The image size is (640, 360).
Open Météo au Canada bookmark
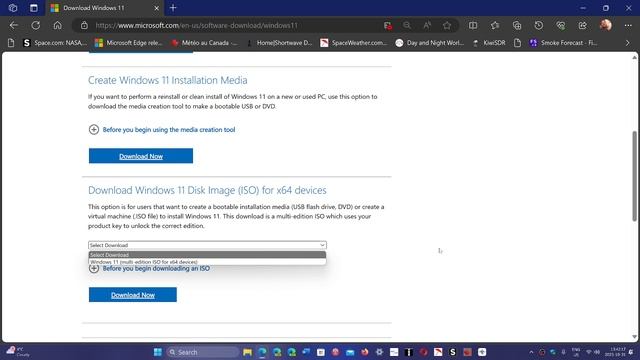pyautogui.click(x=204, y=42)
